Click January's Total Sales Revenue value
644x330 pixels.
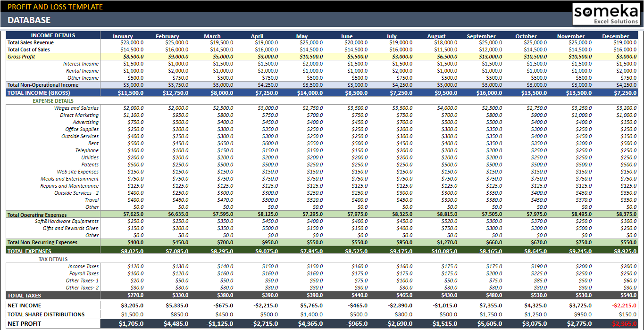click(132, 42)
